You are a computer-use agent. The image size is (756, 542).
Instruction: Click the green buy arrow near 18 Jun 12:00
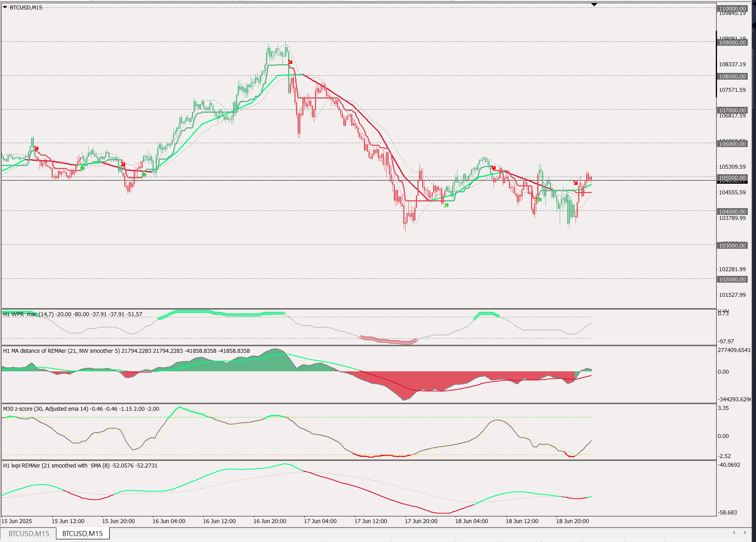[x=539, y=200]
